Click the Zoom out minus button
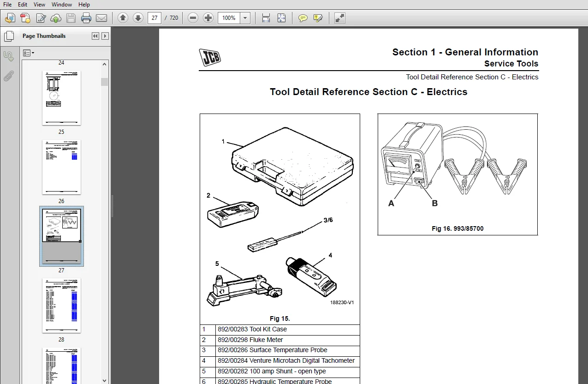The width and height of the screenshot is (588, 384). point(193,18)
